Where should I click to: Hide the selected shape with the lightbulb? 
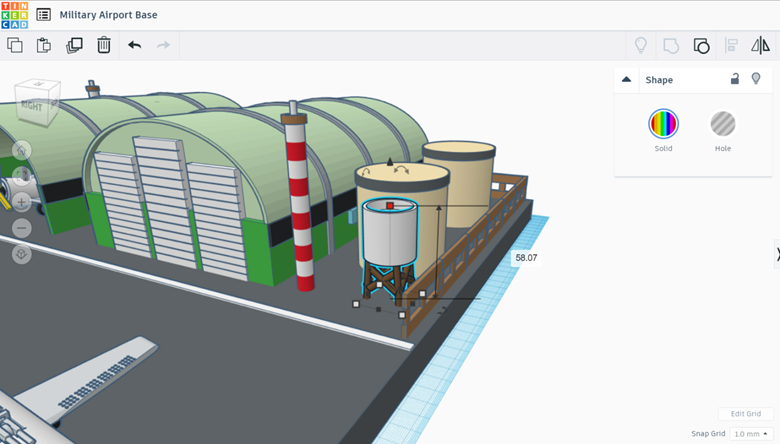pos(756,79)
